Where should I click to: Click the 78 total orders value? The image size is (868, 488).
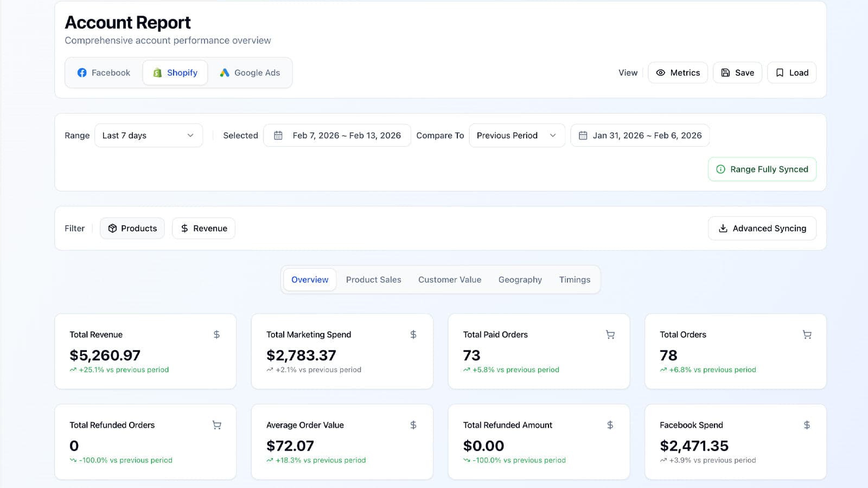(x=668, y=355)
